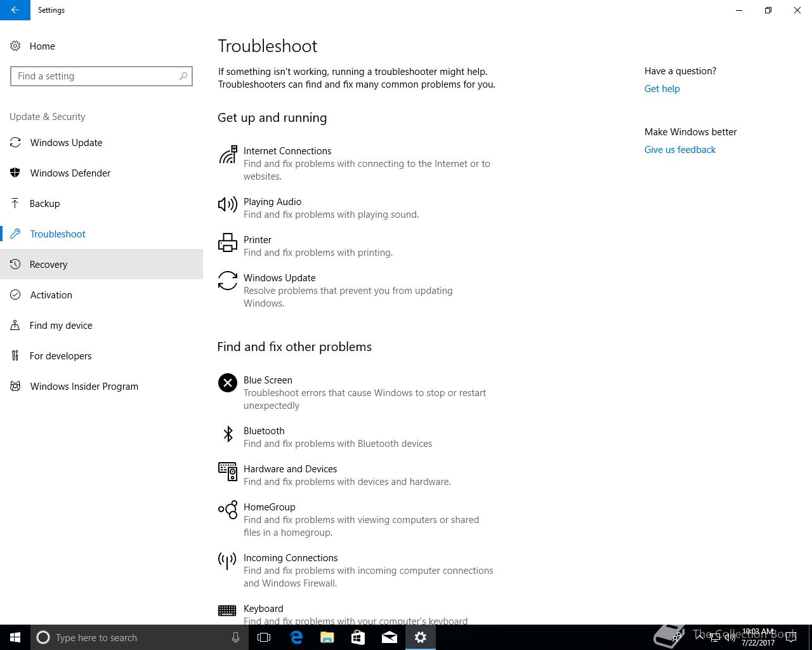Click the Windows Defender shield icon

pos(15,173)
